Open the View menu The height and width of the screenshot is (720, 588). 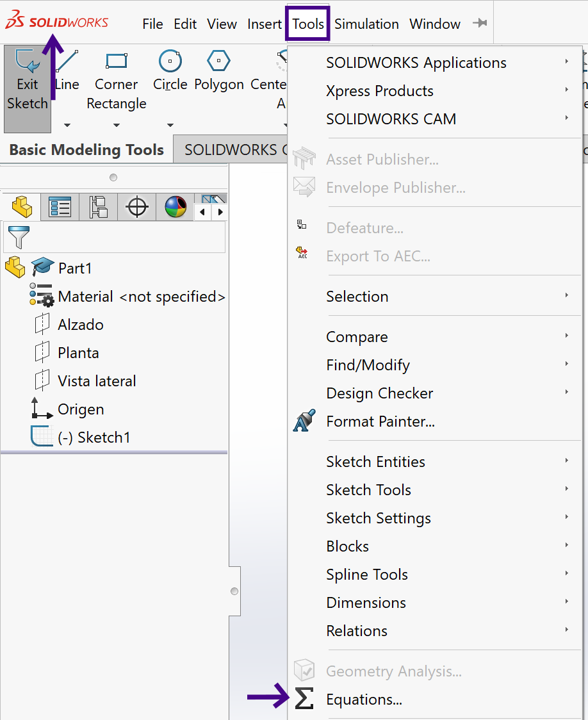(222, 24)
